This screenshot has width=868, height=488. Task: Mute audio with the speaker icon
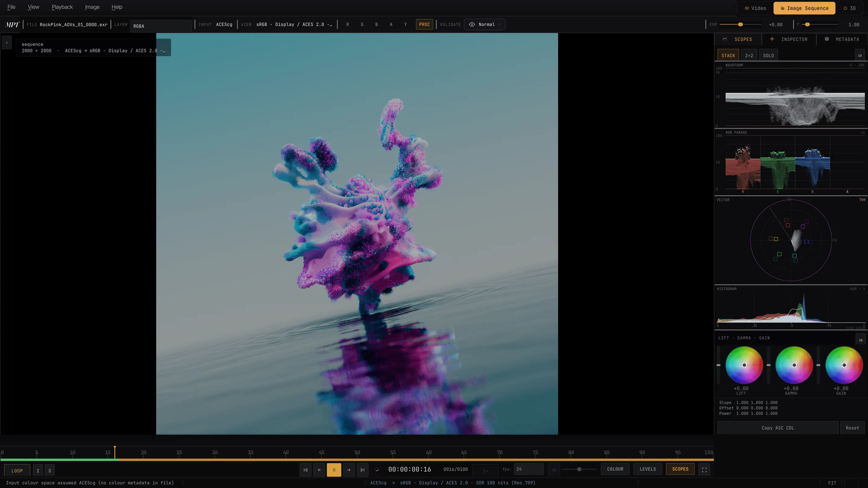click(x=554, y=470)
